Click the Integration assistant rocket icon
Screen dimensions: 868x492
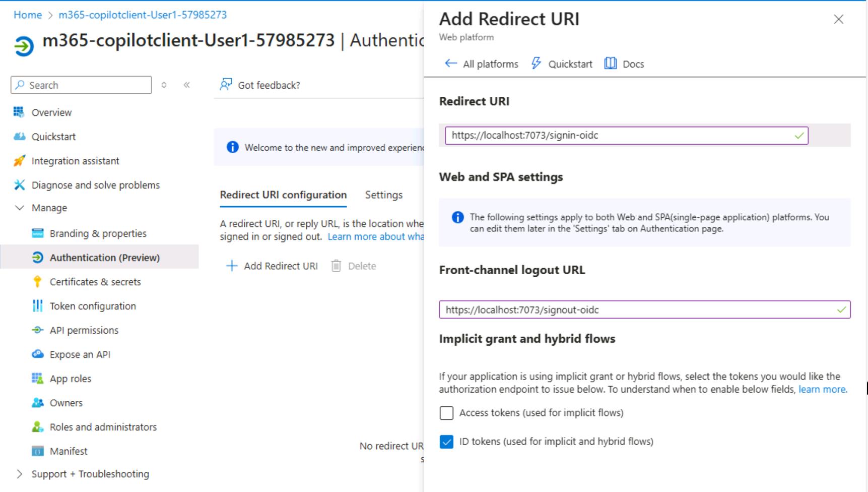pos(19,161)
